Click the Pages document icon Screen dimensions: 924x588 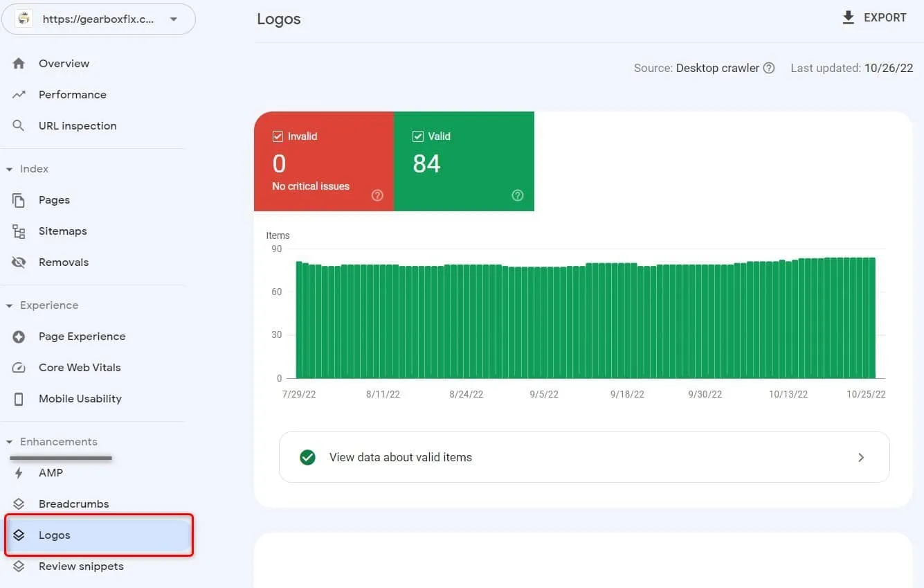click(x=19, y=200)
